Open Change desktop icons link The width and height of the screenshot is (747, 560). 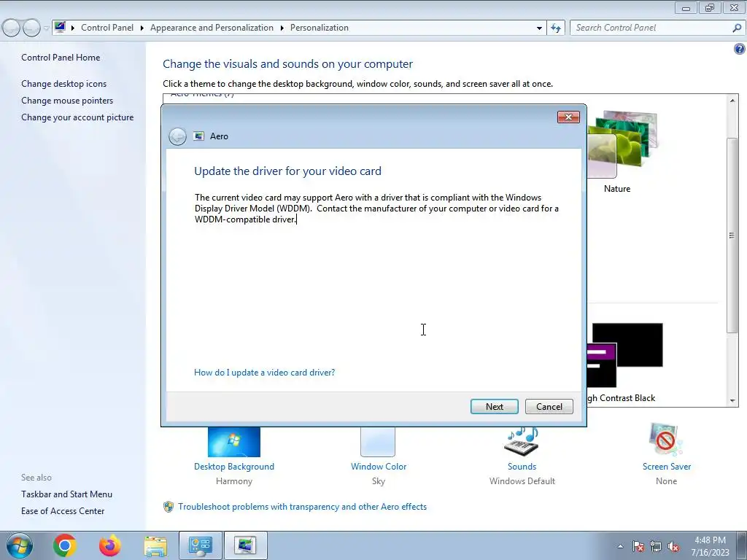coord(64,84)
